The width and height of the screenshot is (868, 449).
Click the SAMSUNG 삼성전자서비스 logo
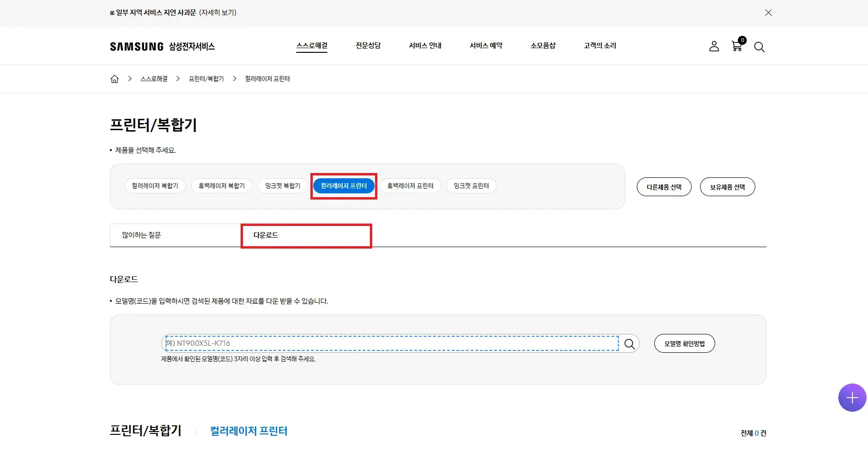162,46
